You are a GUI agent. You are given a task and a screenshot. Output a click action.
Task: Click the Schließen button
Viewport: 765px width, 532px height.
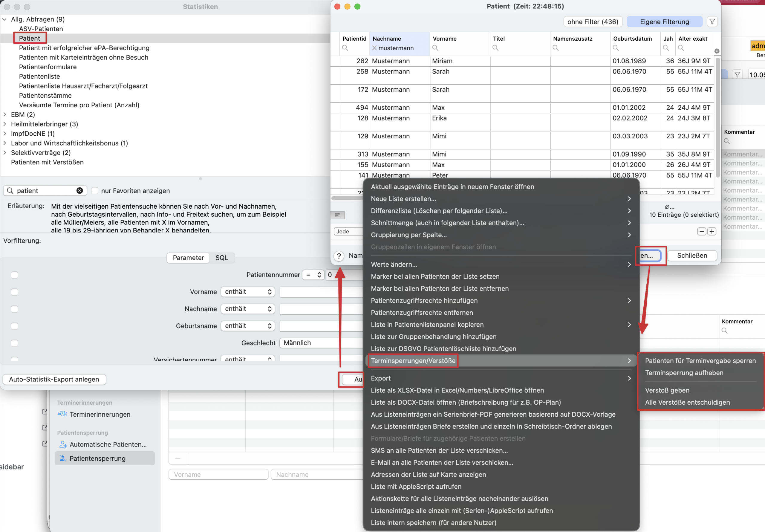[692, 256]
